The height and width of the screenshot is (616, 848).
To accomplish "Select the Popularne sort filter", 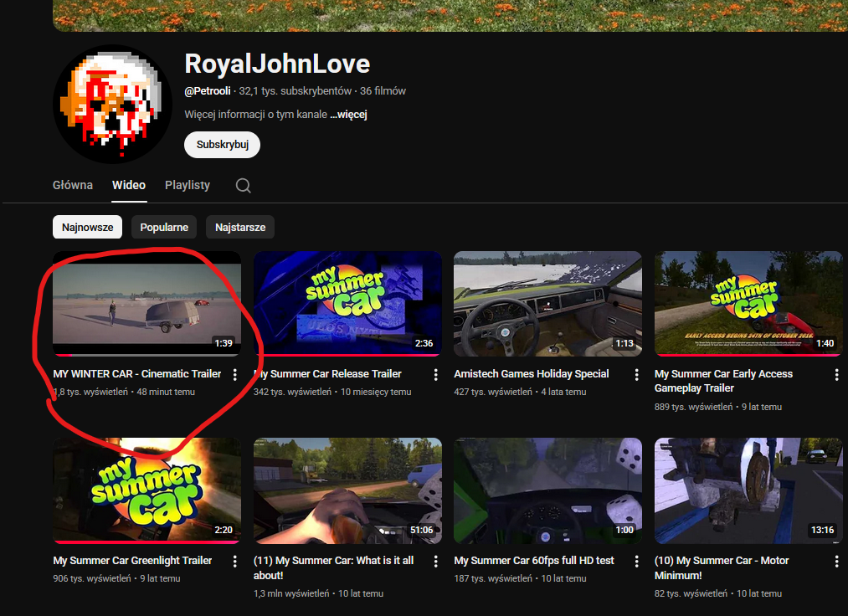I will [164, 227].
